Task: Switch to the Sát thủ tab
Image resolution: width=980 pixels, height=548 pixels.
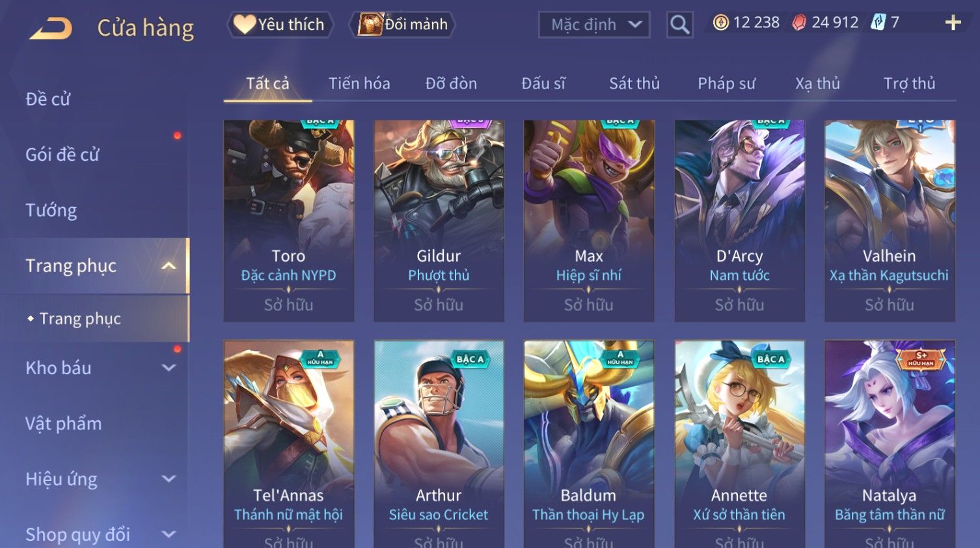Action: pos(634,83)
